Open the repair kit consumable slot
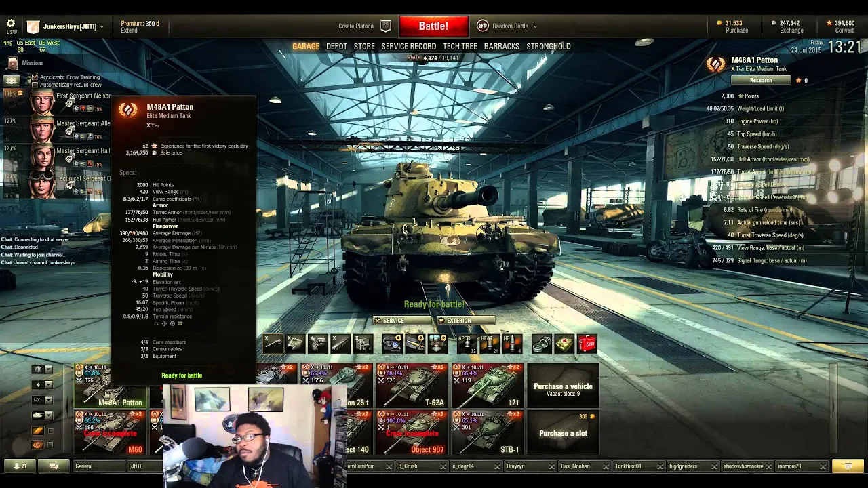The height and width of the screenshot is (488, 868). (x=541, y=344)
